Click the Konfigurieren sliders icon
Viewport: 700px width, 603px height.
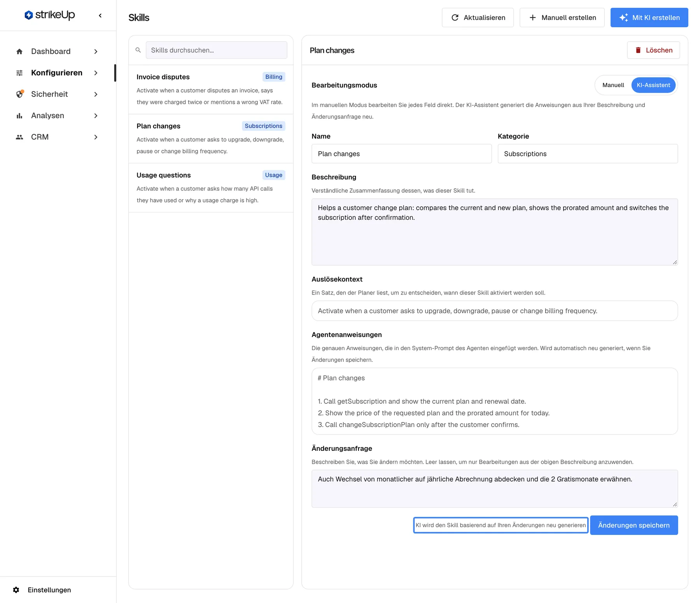[19, 73]
